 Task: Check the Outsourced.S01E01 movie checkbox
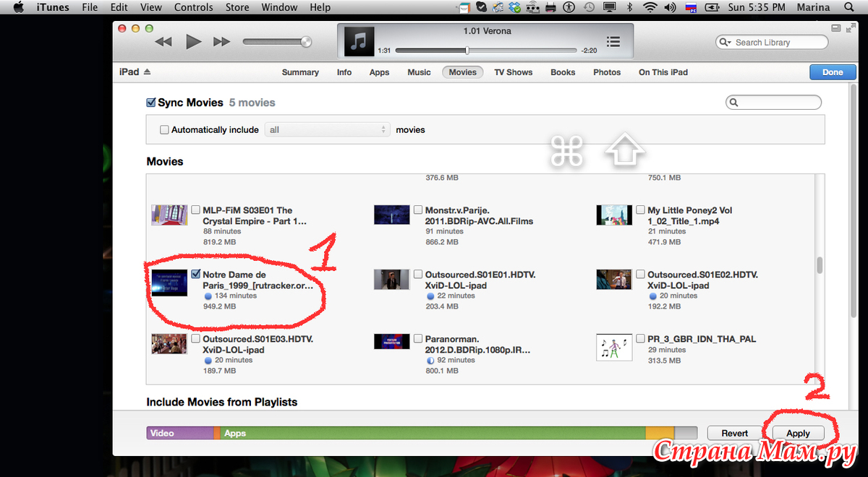coord(418,275)
